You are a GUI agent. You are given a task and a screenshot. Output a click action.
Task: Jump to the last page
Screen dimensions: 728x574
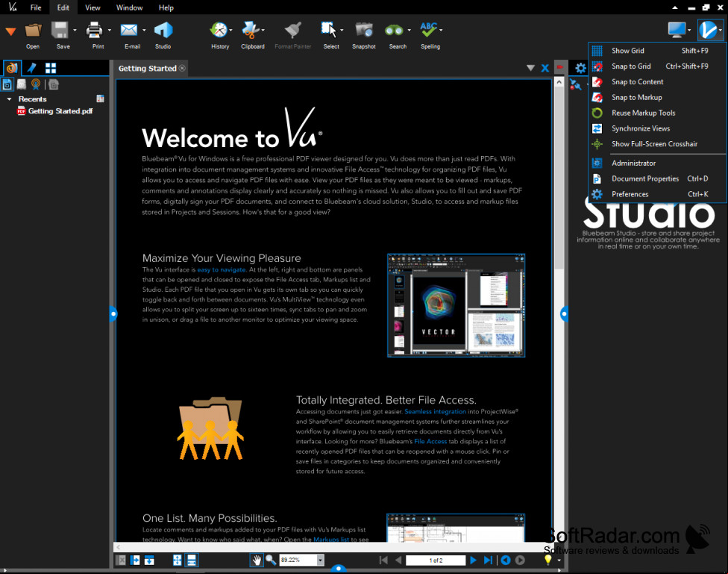(488, 560)
